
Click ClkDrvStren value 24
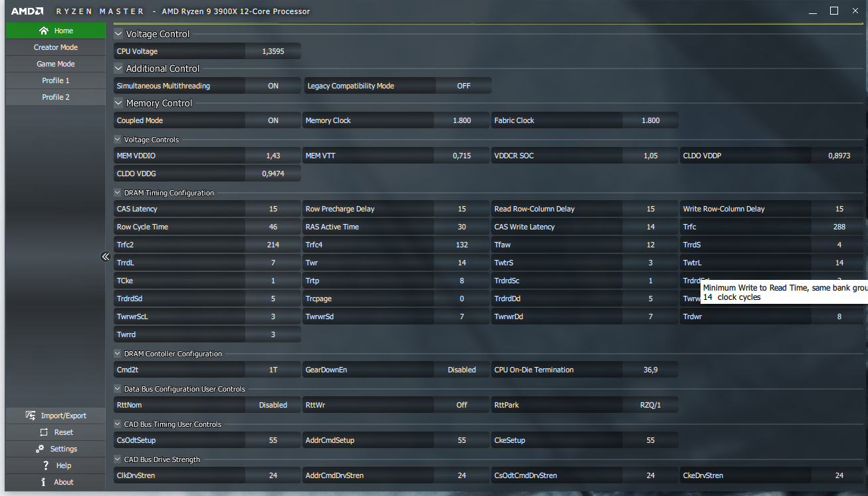[x=273, y=475]
